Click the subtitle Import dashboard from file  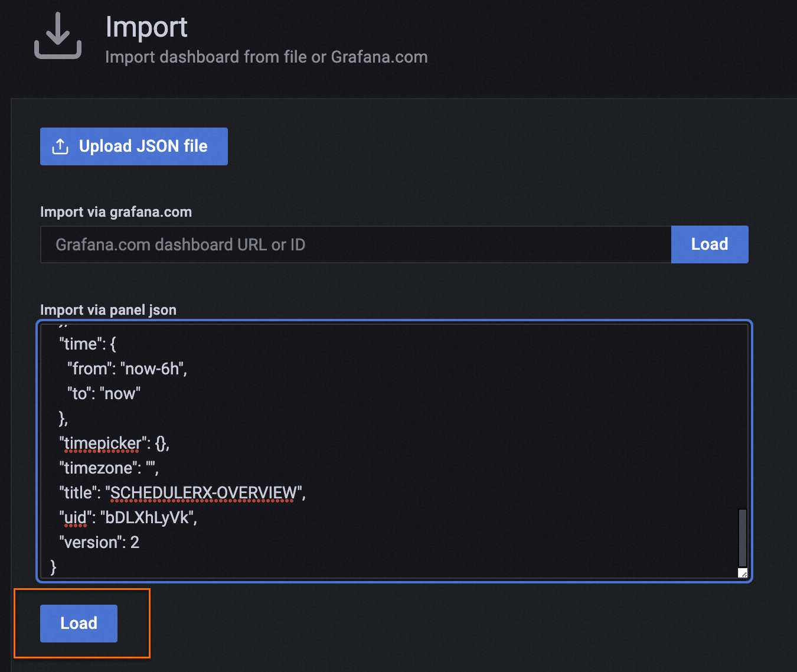[266, 57]
